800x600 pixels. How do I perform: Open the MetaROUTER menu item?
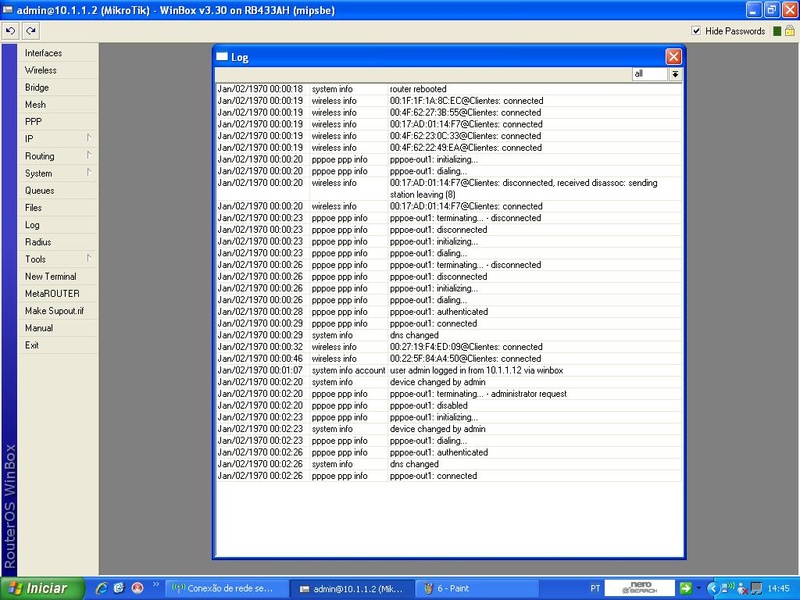pyautogui.click(x=57, y=294)
